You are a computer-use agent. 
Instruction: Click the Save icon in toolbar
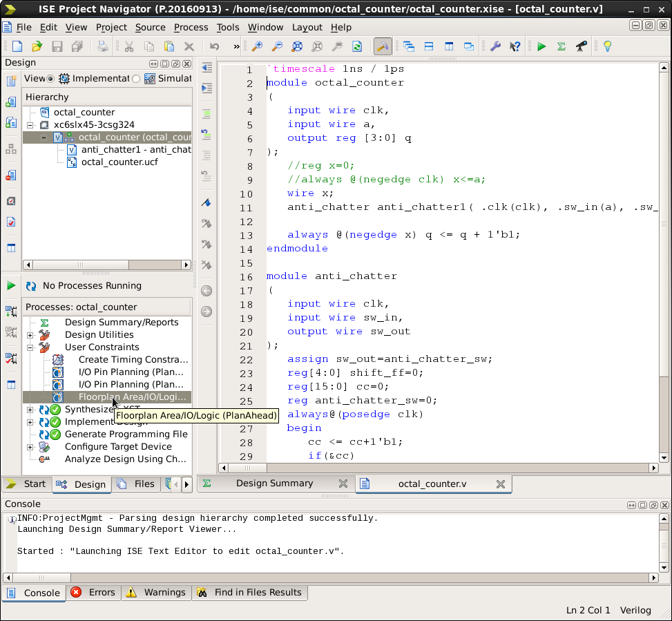point(57,46)
